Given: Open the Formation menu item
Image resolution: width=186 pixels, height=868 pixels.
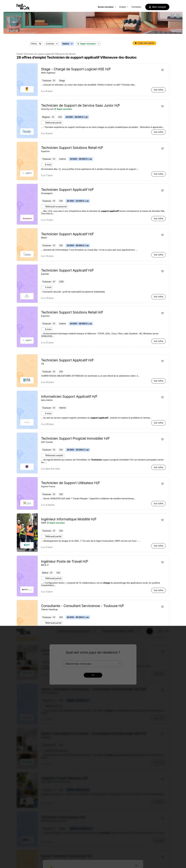Looking at the screenshot, I should point(136,7).
